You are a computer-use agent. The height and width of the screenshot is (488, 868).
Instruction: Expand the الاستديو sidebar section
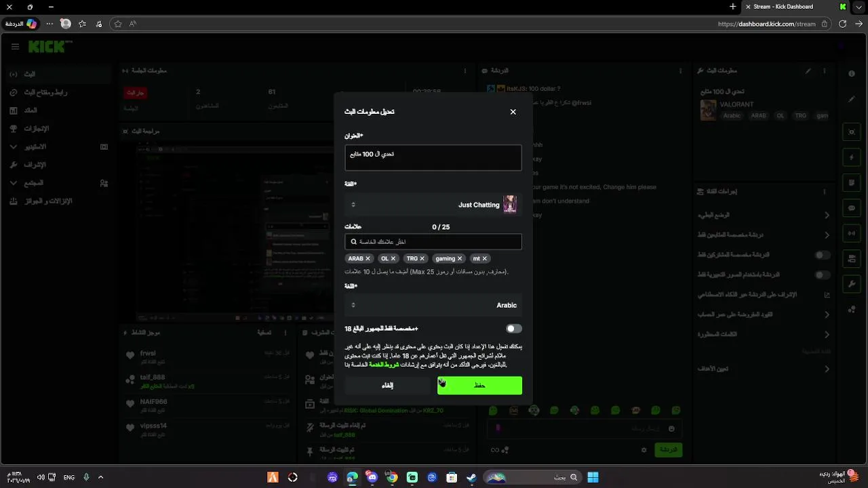58,146
